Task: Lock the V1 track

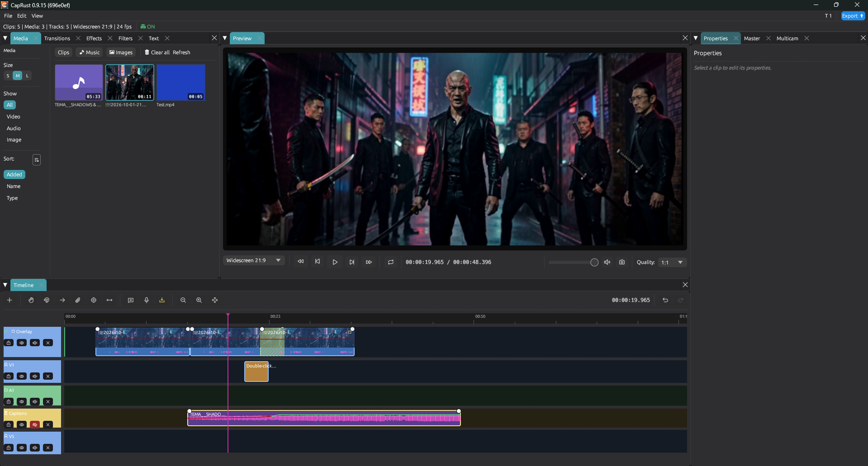Action: point(9,377)
